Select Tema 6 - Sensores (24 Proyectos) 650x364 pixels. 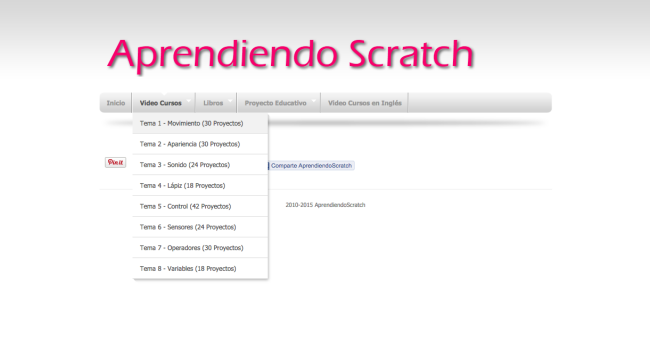tap(200, 227)
